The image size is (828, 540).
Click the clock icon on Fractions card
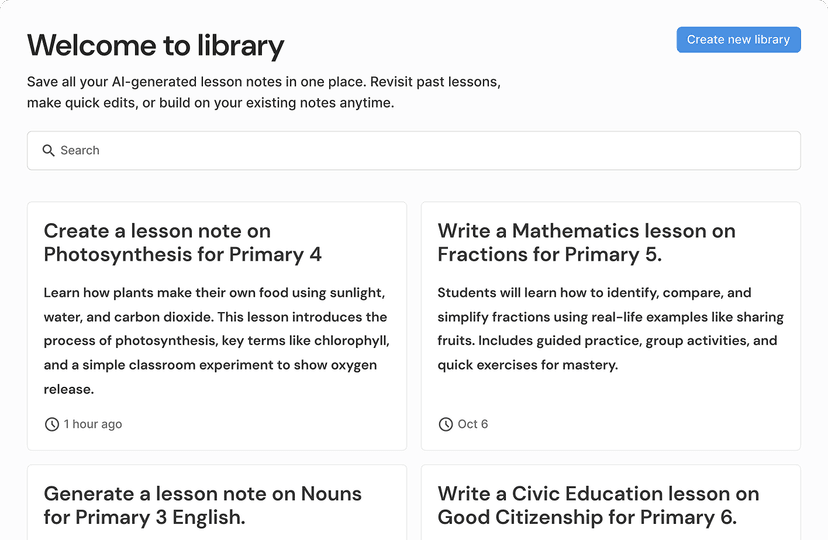coord(446,424)
